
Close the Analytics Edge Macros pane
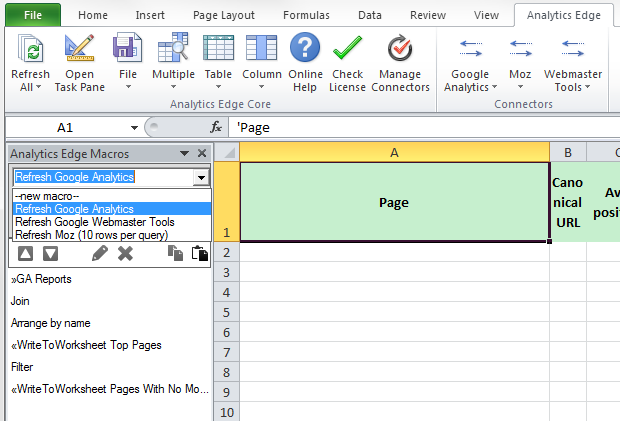(202, 153)
